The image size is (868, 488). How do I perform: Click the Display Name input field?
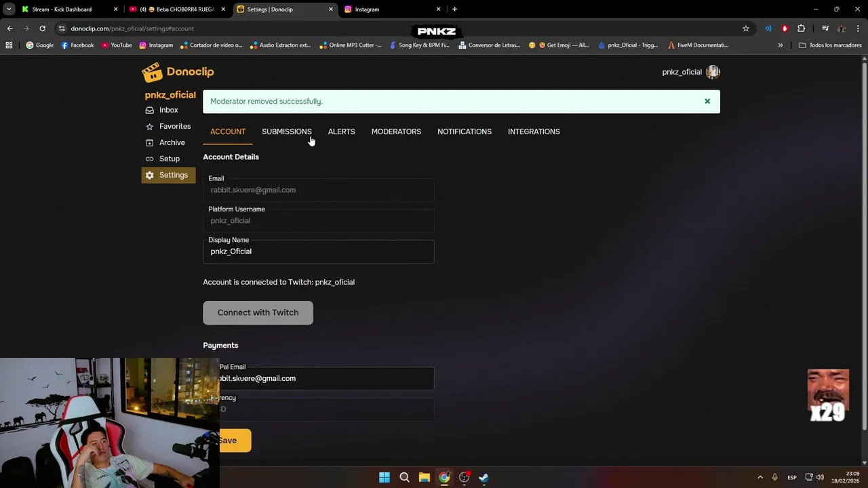click(318, 251)
